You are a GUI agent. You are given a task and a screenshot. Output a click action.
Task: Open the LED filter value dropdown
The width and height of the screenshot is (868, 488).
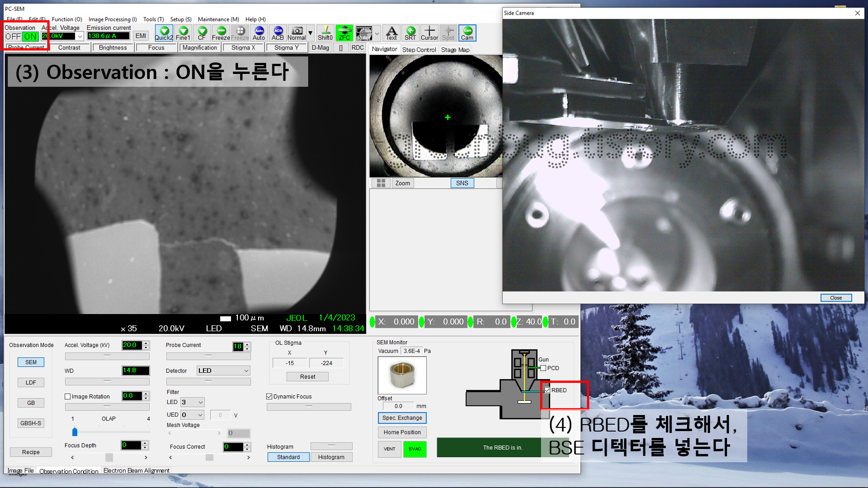pos(192,402)
